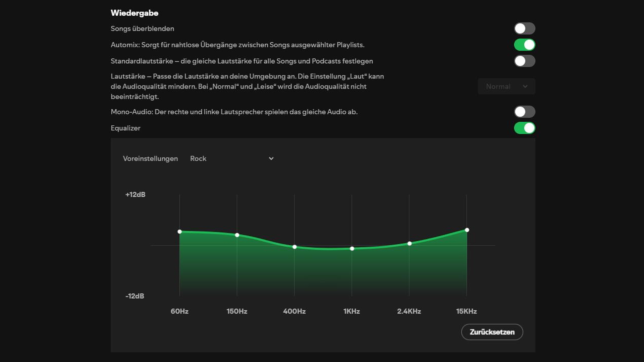The height and width of the screenshot is (362, 644).
Task: Click the 400Hz equalizer band handle
Action: [x=294, y=247]
